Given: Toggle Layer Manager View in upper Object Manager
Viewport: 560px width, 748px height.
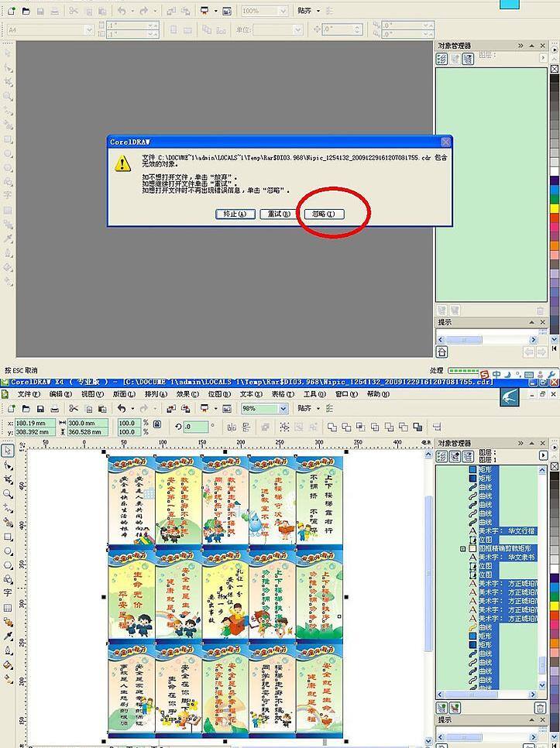Looking at the screenshot, I should pyautogui.click(x=469, y=59).
